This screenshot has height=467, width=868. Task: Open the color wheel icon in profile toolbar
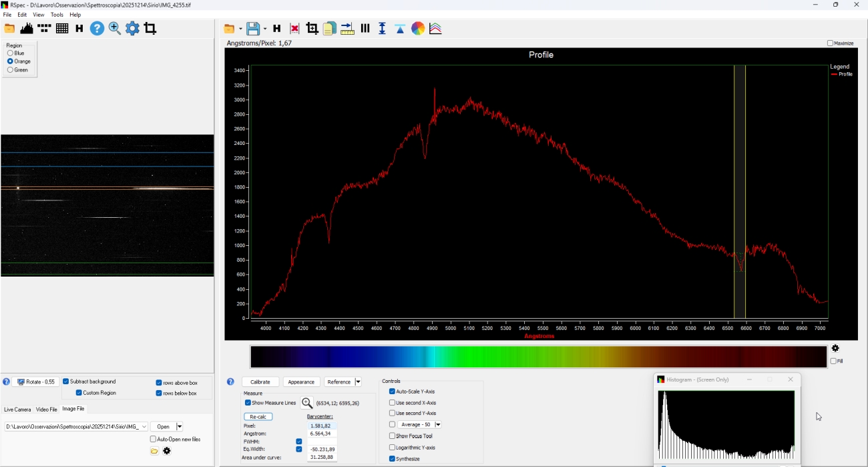click(418, 29)
